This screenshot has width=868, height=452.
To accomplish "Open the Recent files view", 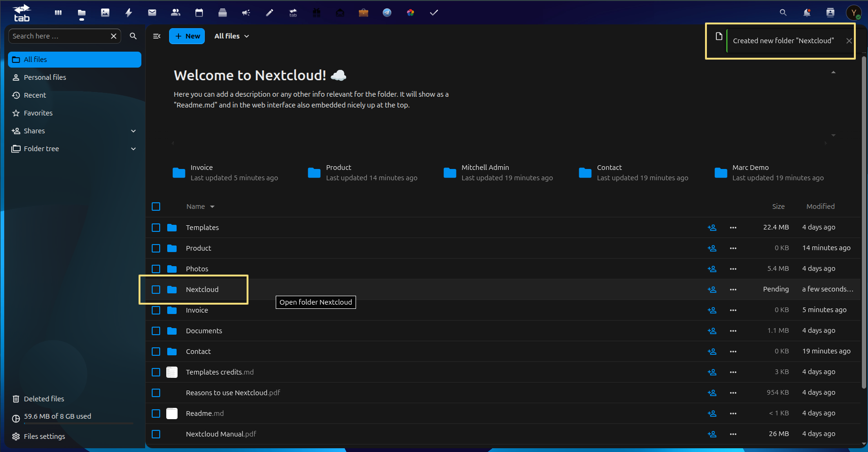I will (75, 95).
